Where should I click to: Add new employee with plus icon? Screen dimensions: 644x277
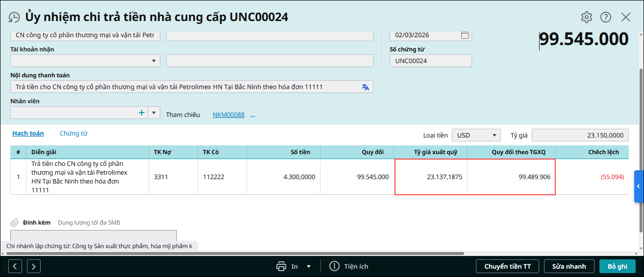point(142,113)
